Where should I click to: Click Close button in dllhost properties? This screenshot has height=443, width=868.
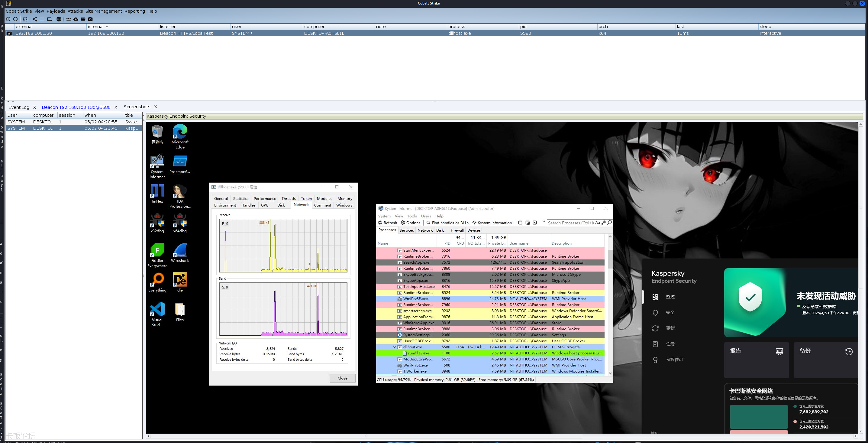342,378
